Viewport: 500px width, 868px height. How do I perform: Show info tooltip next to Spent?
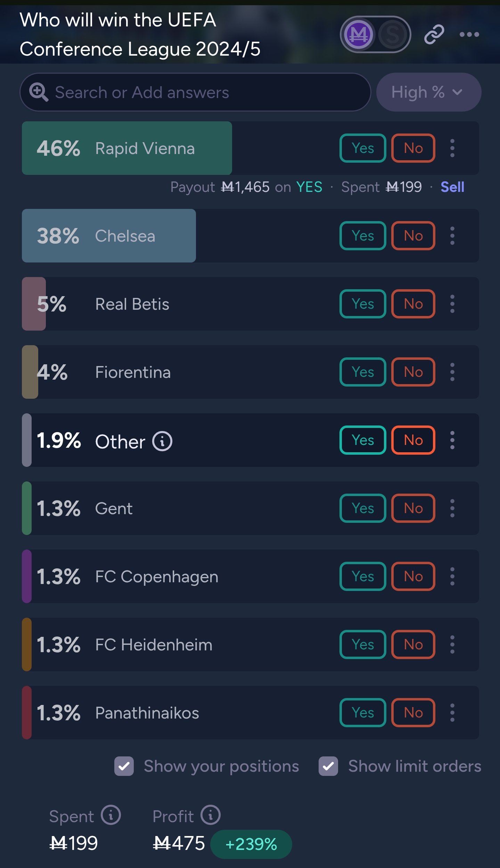pyautogui.click(x=111, y=815)
